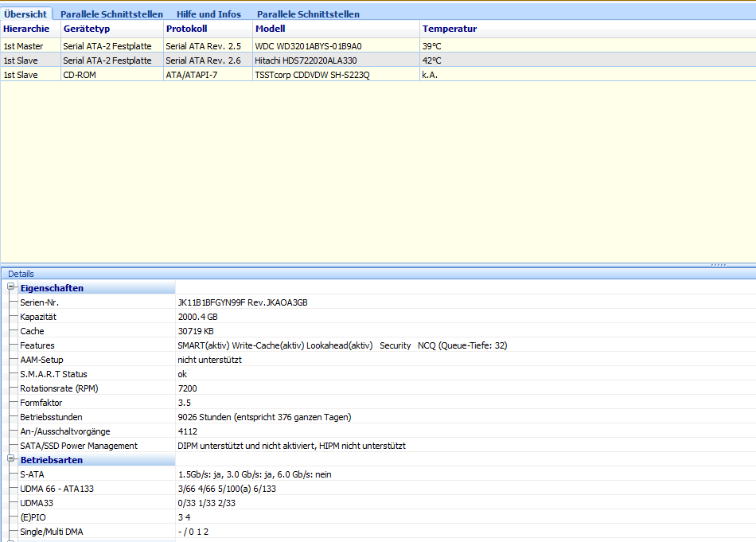The width and height of the screenshot is (756, 542).
Task: Click the dotted splitter grip above Details
Action: [x=718, y=264]
